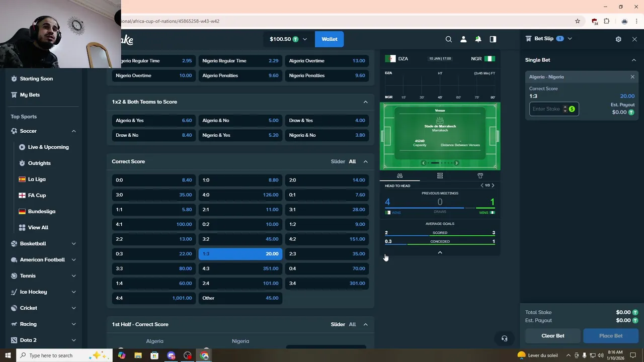
Task: Bookmark this page with star icon
Action: (578, 21)
